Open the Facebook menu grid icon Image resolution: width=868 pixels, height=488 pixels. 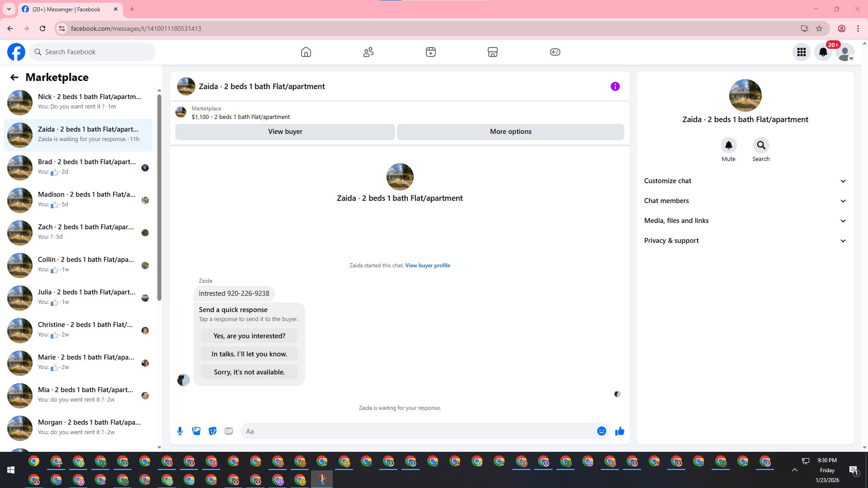[x=802, y=52]
